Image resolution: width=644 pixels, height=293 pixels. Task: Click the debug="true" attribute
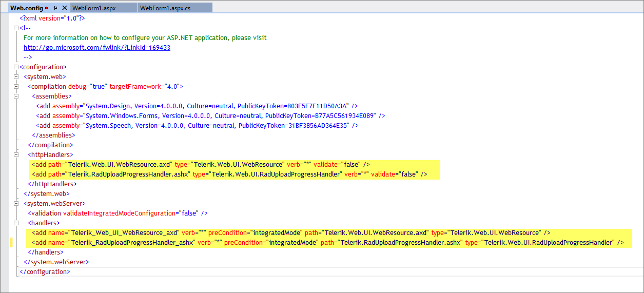point(87,86)
